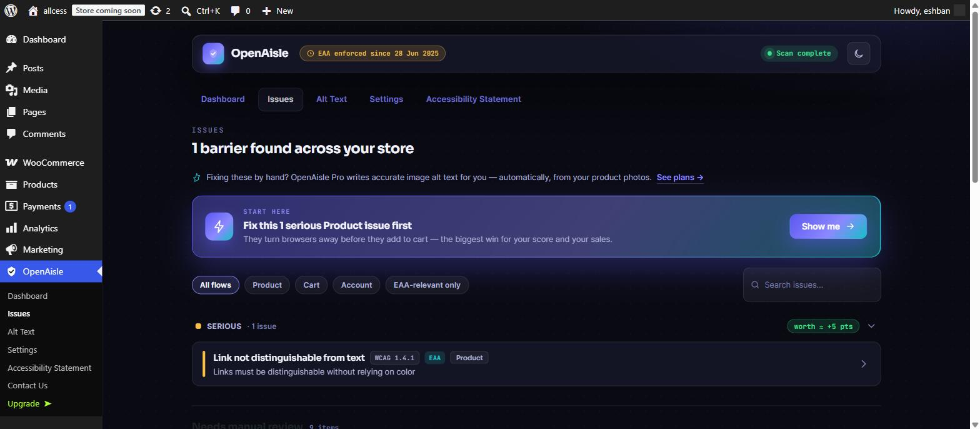Open Issues in OpenAisle submenu
The image size is (980, 429).
[x=19, y=314]
